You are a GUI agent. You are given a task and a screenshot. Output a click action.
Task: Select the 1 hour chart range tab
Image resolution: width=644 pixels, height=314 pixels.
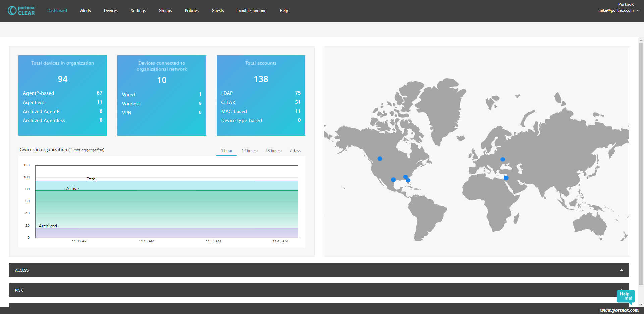(227, 151)
